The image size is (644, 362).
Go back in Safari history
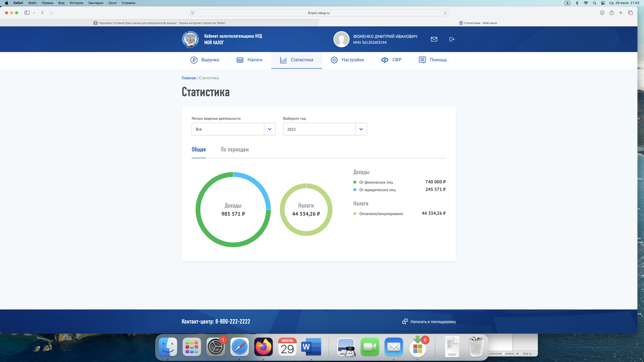click(x=43, y=13)
